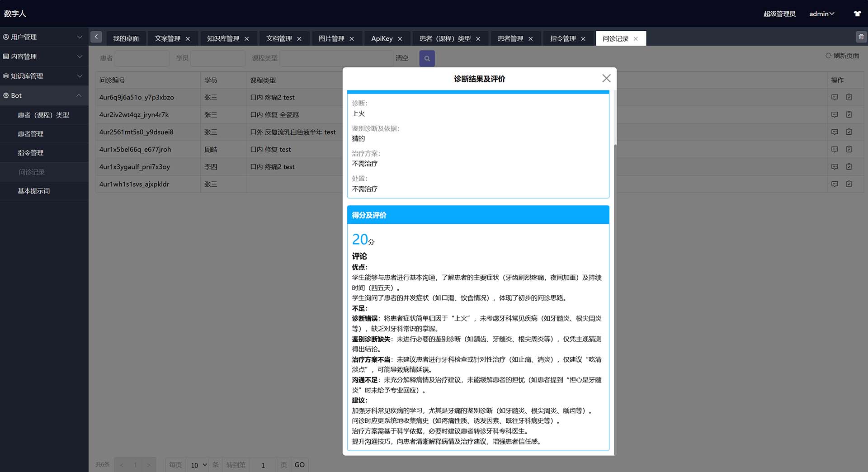Image resolution: width=868 pixels, height=472 pixels.
Task: Close the ApiKey tab
Action: point(400,39)
